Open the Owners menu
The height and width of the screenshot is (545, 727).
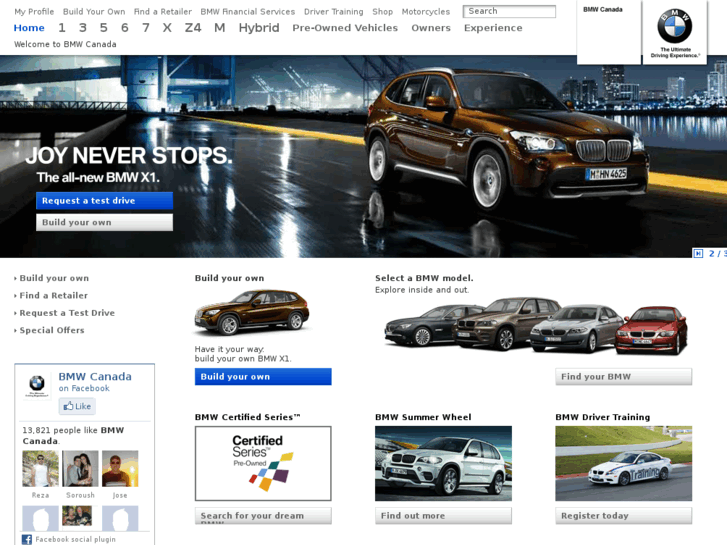click(x=431, y=28)
